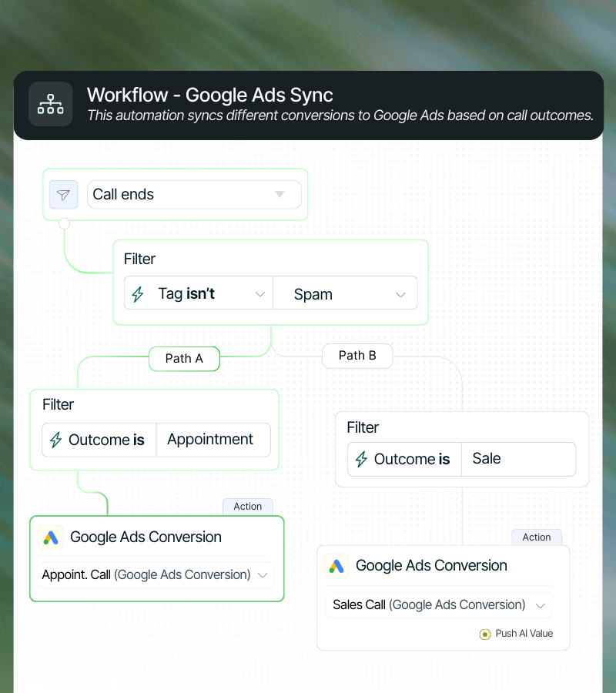The image size is (616, 693).
Task: Click the Google Ads icon on the Sales node
Action: 336,565
